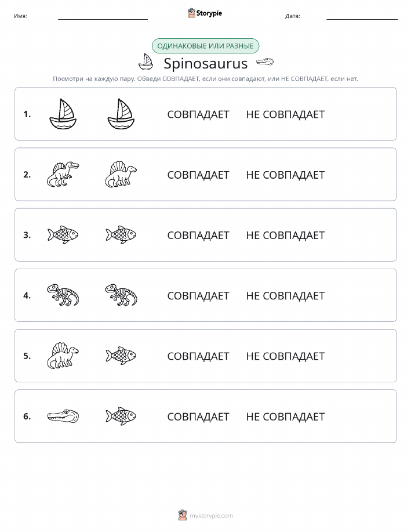The height and width of the screenshot is (532, 411).
Task: Click the left dinosaur skeleton in row 4
Action: pos(63,295)
